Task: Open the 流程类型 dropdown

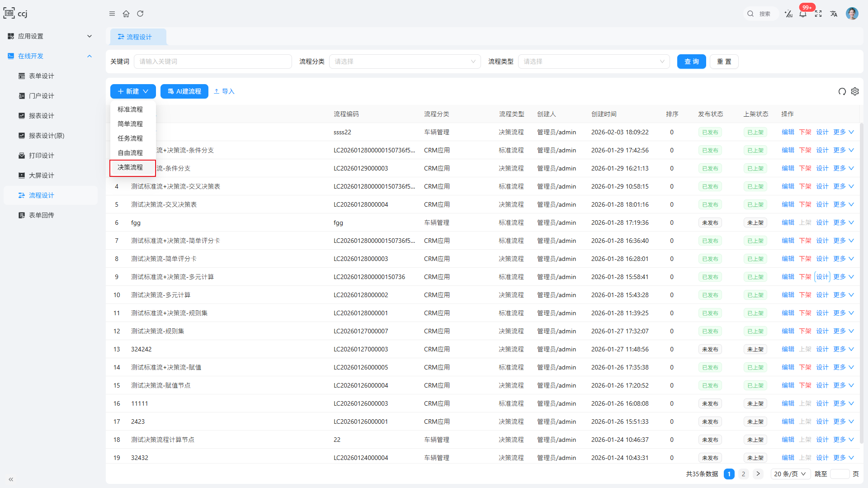Action: 594,62
